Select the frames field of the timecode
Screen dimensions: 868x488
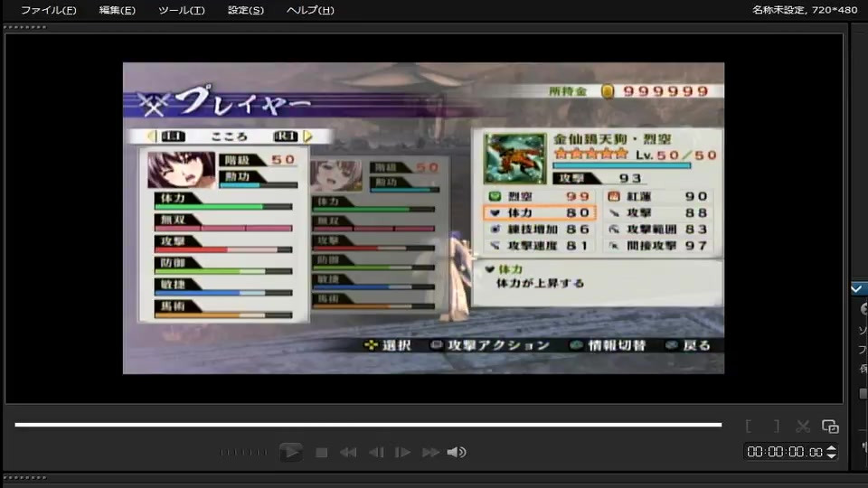click(816, 453)
